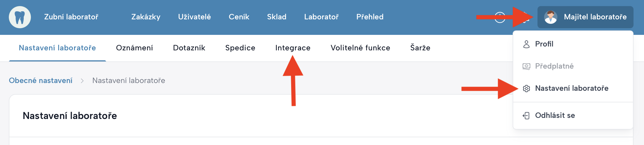Select Sklad in the navigation bar
The width and height of the screenshot is (644, 145).
point(276,17)
